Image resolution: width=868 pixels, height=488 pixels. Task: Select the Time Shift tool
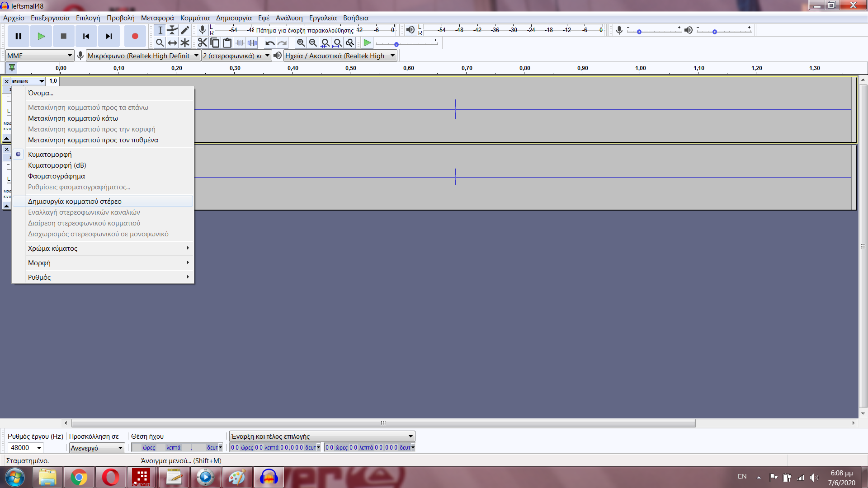click(172, 43)
